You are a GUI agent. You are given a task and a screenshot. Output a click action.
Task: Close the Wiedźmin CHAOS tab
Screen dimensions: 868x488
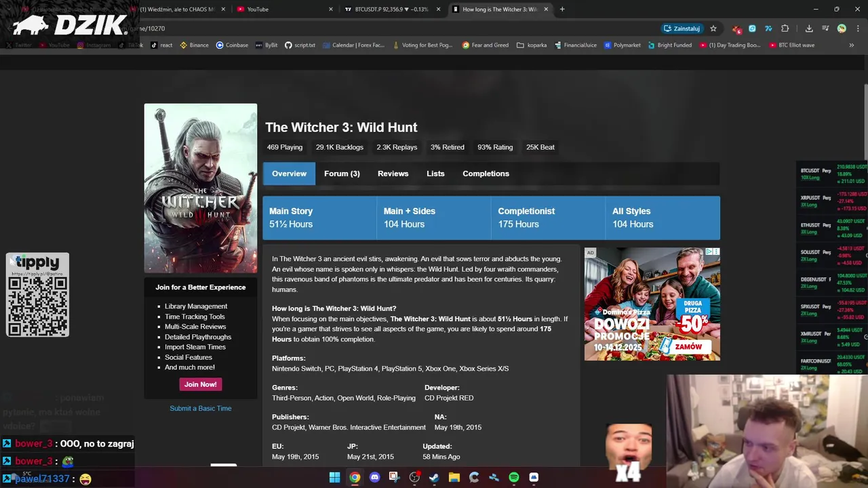(x=223, y=9)
